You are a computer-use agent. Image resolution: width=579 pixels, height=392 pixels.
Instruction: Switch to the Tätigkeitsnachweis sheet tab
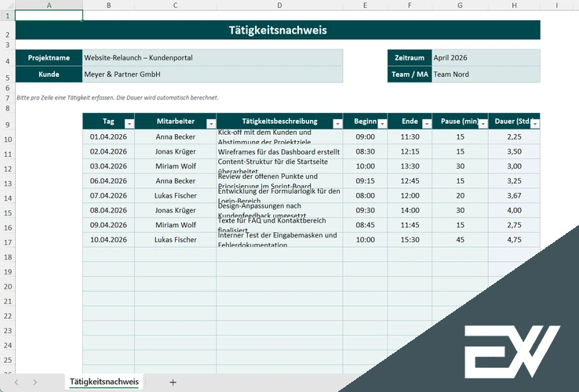[104, 382]
